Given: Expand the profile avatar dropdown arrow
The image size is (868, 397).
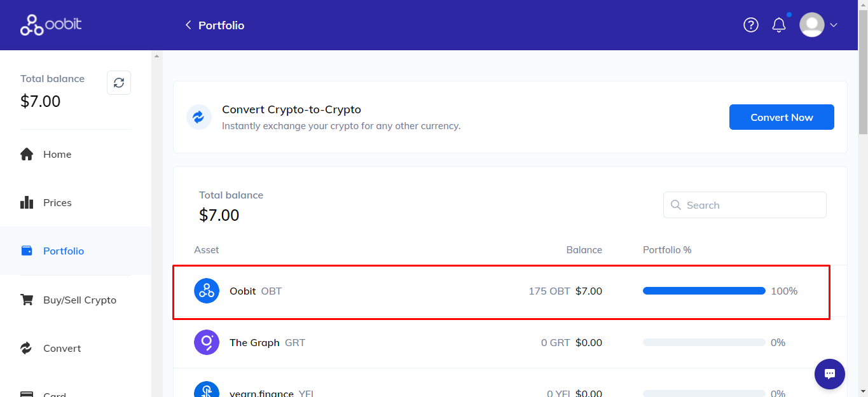Looking at the screenshot, I should point(834,25).
